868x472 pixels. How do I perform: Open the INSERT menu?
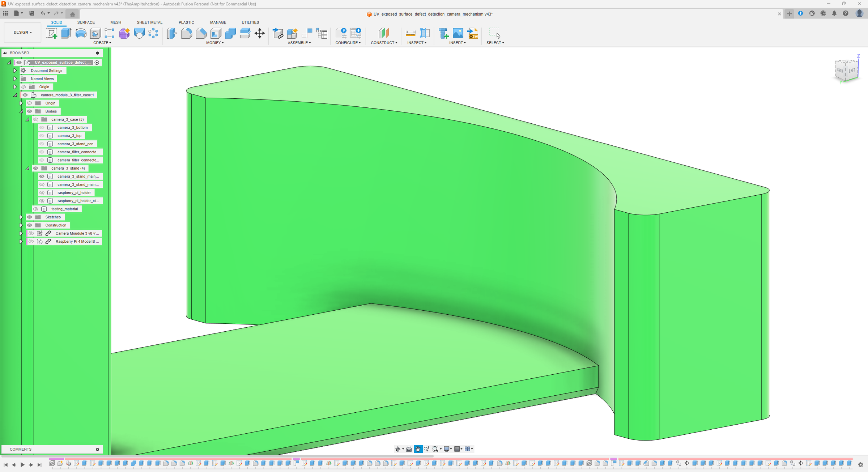(458, 43)
